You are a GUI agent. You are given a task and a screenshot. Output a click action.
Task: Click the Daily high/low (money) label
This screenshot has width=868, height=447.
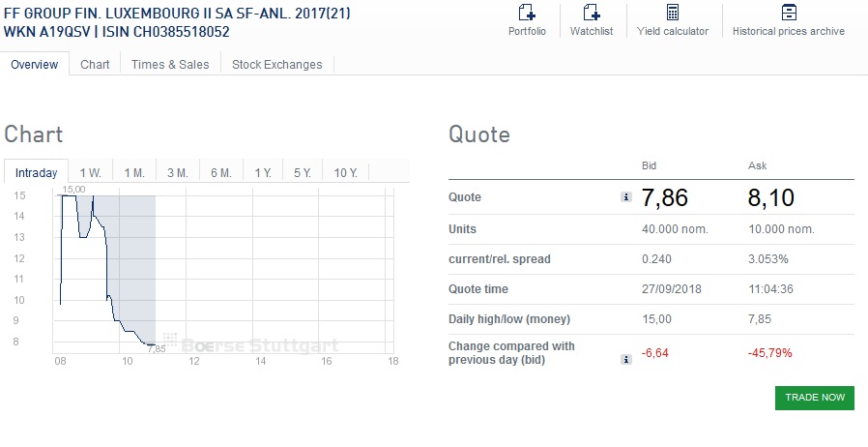(509, 319)
